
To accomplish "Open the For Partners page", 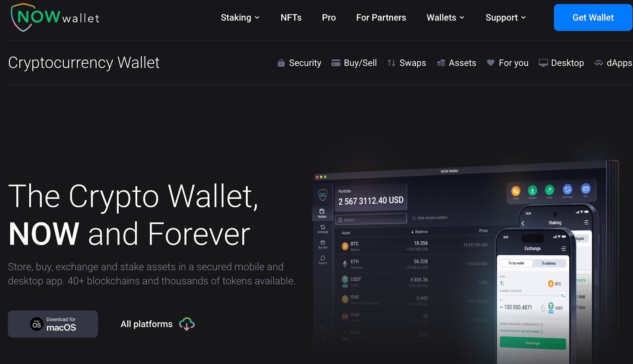I will [381, 18].
